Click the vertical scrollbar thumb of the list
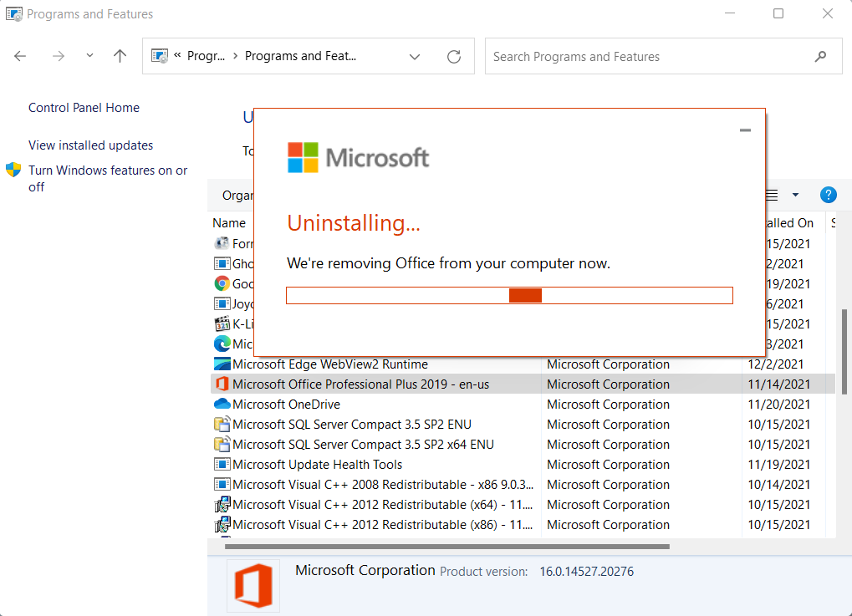The image size is (852, 616). point(844,352)
